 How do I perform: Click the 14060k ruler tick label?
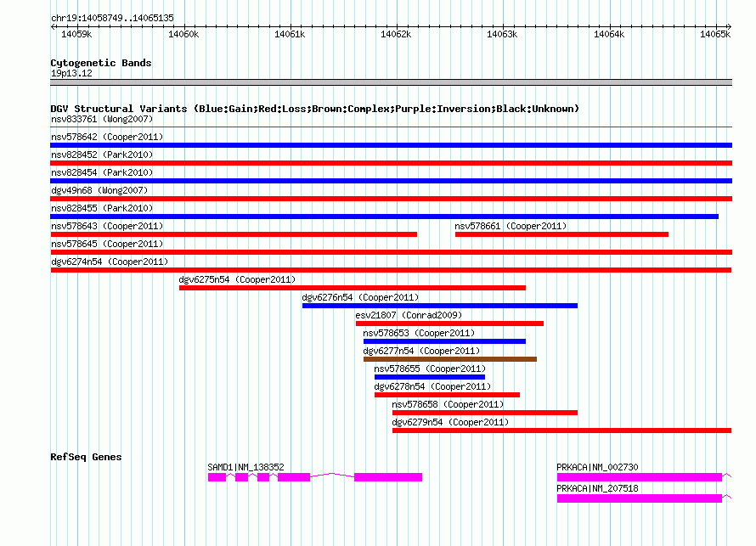point(183,34)
